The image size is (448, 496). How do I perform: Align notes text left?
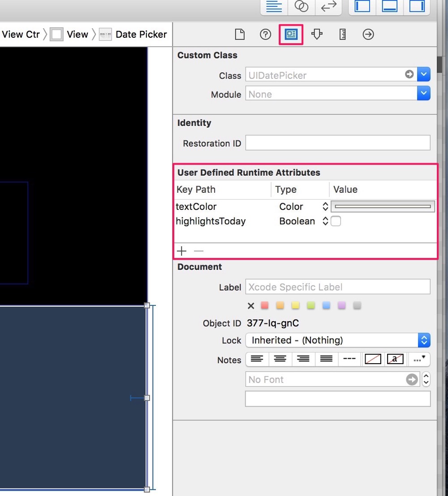coord(257,359)
